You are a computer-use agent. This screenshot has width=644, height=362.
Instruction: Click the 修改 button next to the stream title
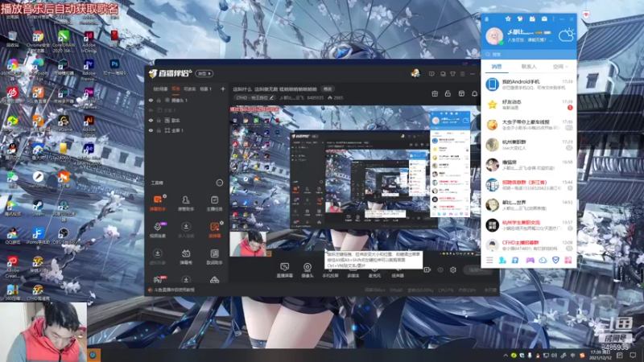pos(327,89)
